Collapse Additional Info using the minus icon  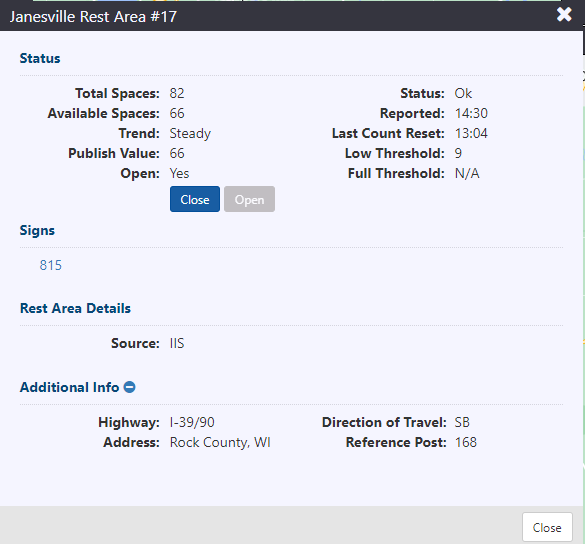(129, 387)
